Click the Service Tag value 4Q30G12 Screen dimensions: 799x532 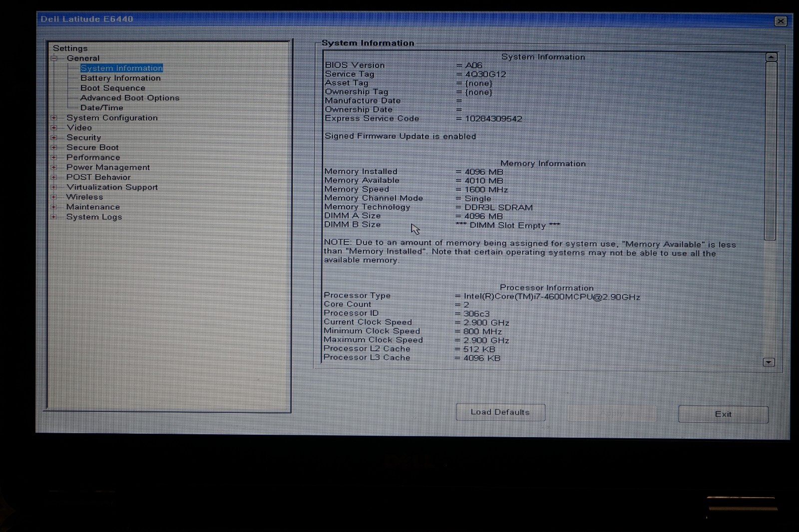coord(485,74)
